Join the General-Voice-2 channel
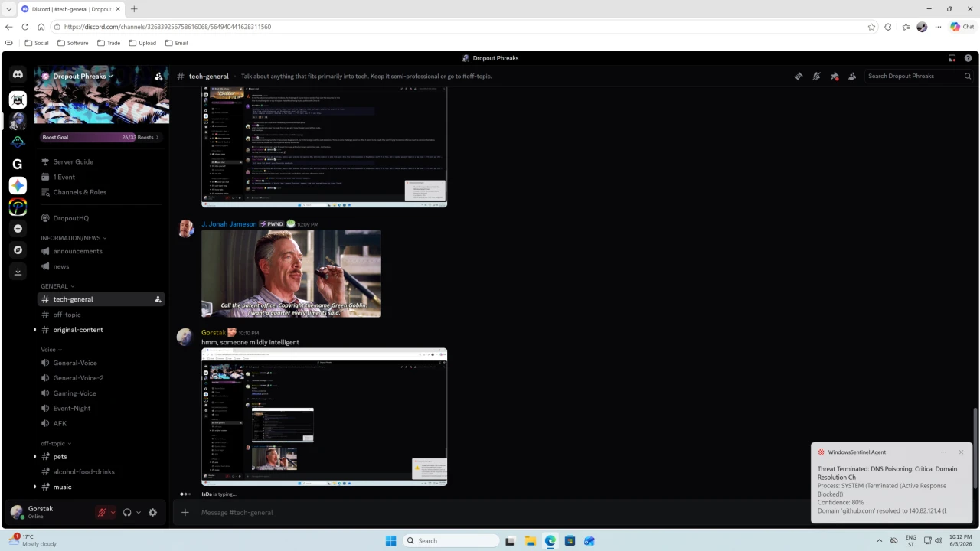Screen dimensions: 980x551 coord(101,378)
